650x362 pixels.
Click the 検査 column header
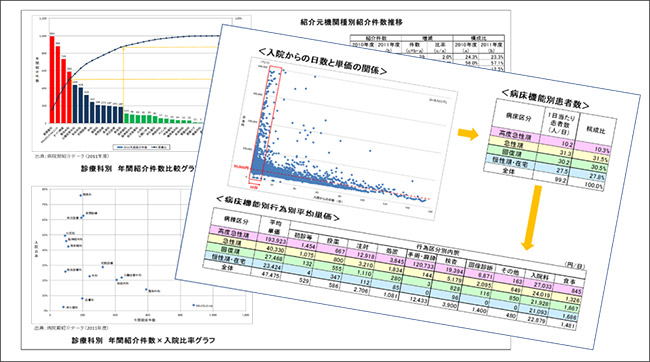point(450,262)
